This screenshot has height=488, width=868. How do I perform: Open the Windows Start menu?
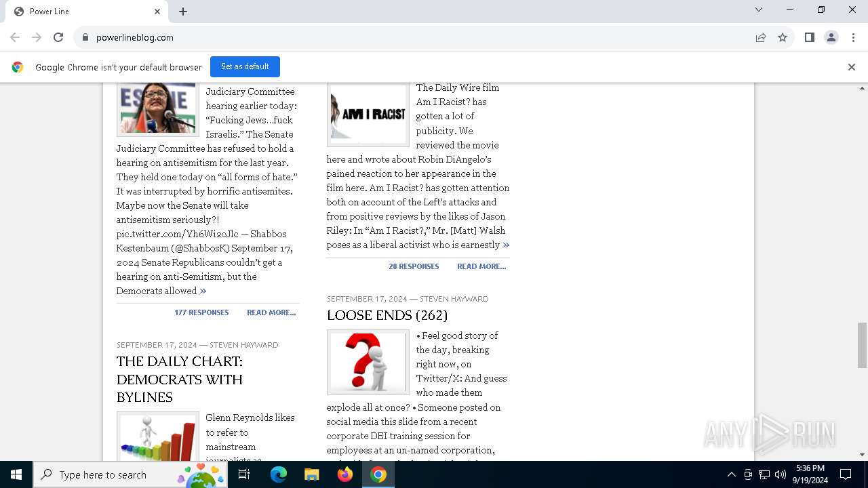(x=16, y=474)
